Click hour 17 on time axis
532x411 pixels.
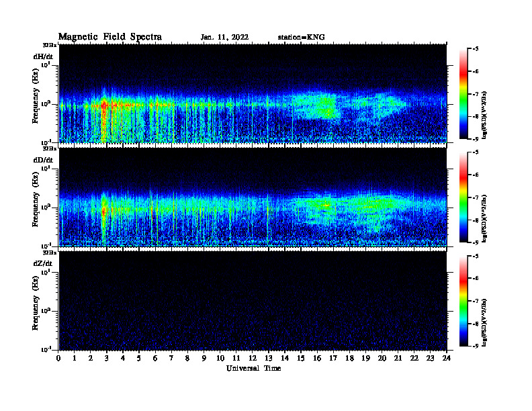coord(333,359)
